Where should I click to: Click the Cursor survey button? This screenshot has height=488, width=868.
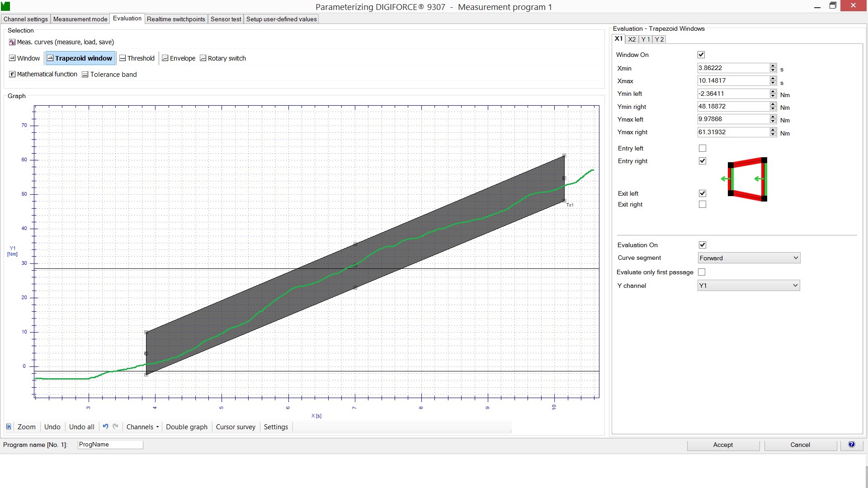(x=236, y=427)
